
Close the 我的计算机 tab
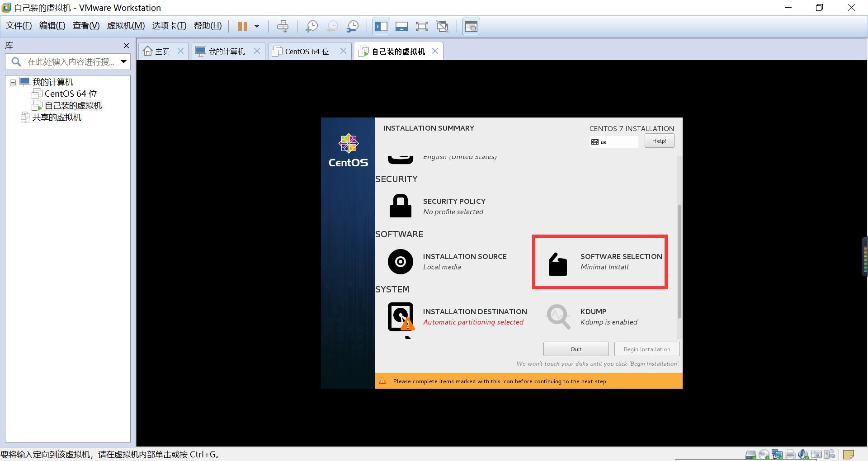point(257,51)
